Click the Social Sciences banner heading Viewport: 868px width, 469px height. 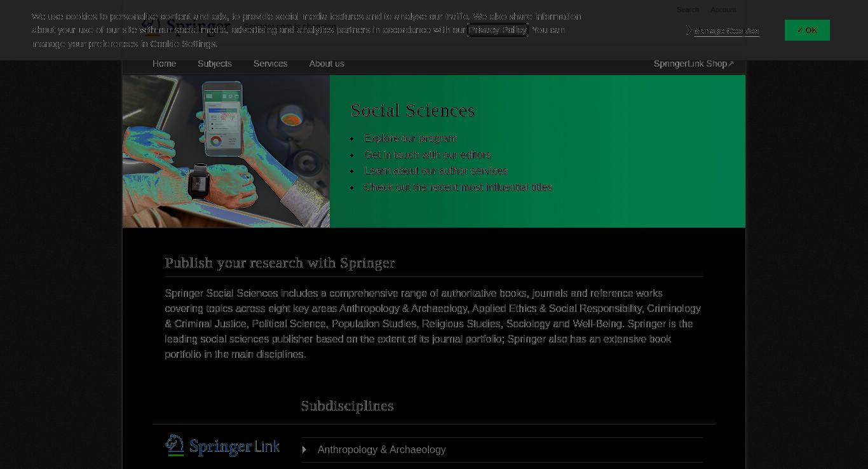(x=413, y=111)
